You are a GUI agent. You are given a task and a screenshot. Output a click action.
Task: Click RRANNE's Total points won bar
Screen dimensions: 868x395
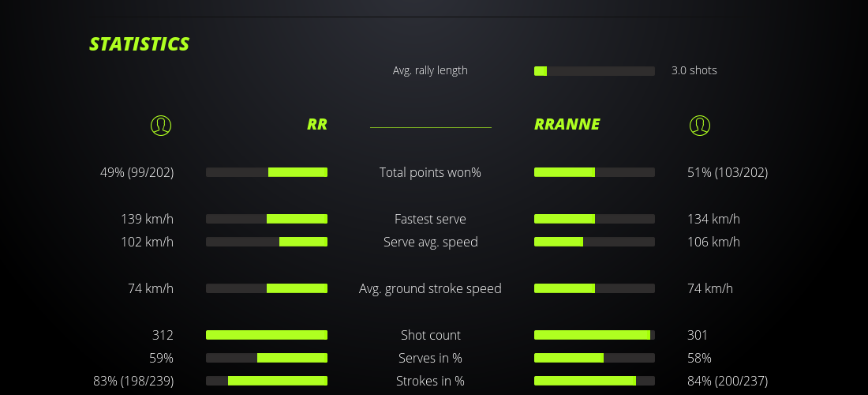point(594,172)
